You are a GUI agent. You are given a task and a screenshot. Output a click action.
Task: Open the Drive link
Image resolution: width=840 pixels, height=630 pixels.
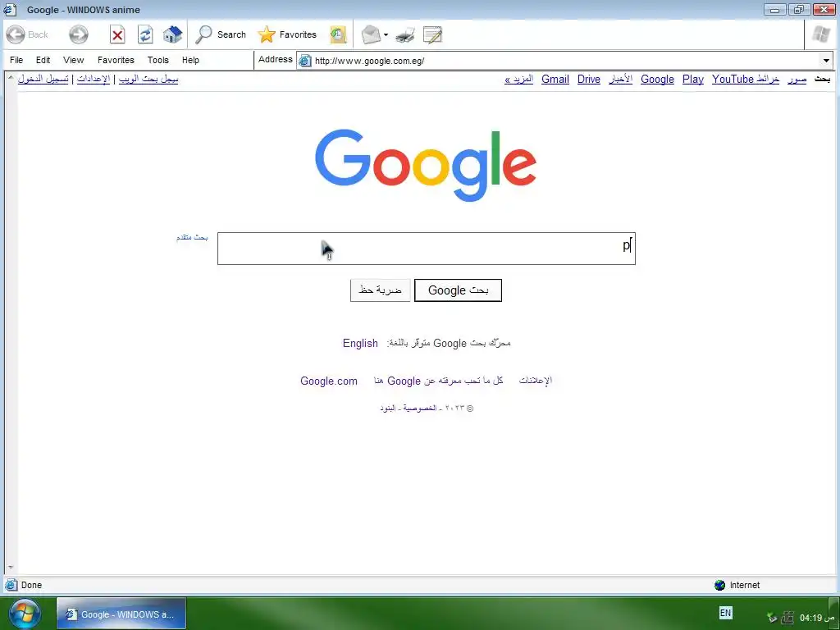[x=589, y=80]
